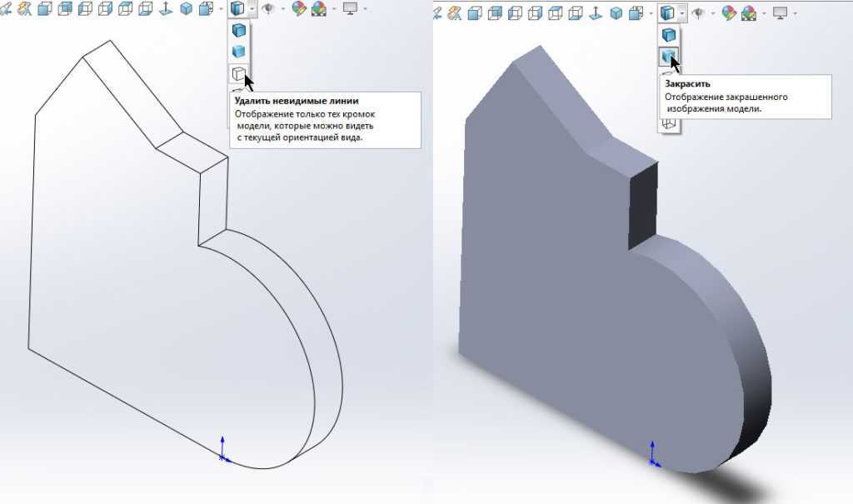Click Front view cube in right toolbar
Image resolution: width=853 pixels, height=504 pixels.
click(x=475, y=12)
